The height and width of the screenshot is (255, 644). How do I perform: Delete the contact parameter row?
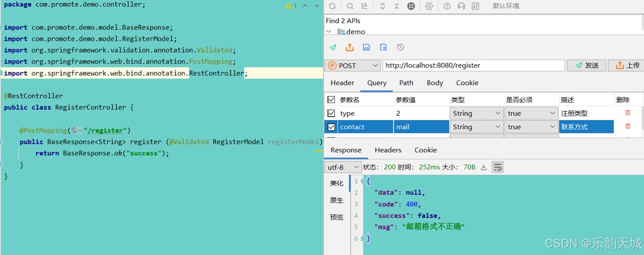point(628,126)
